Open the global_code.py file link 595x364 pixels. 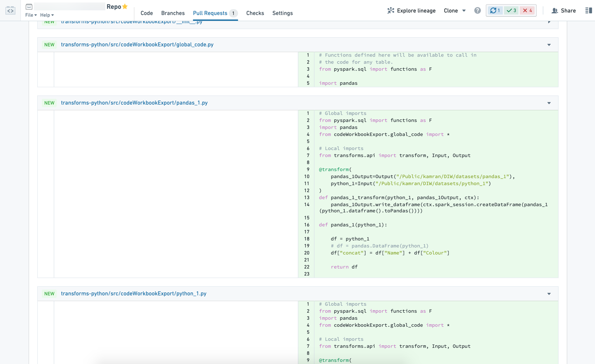[x=137, y=45]
